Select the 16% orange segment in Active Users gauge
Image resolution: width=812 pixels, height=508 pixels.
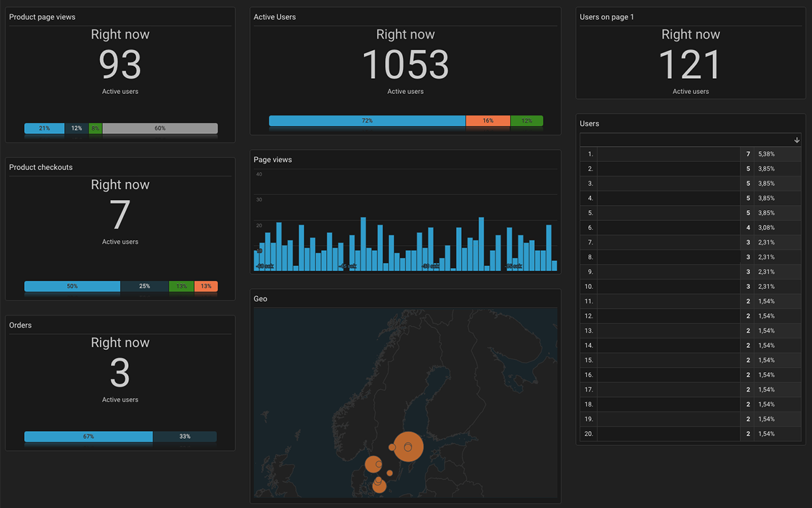tap(488, 120)
